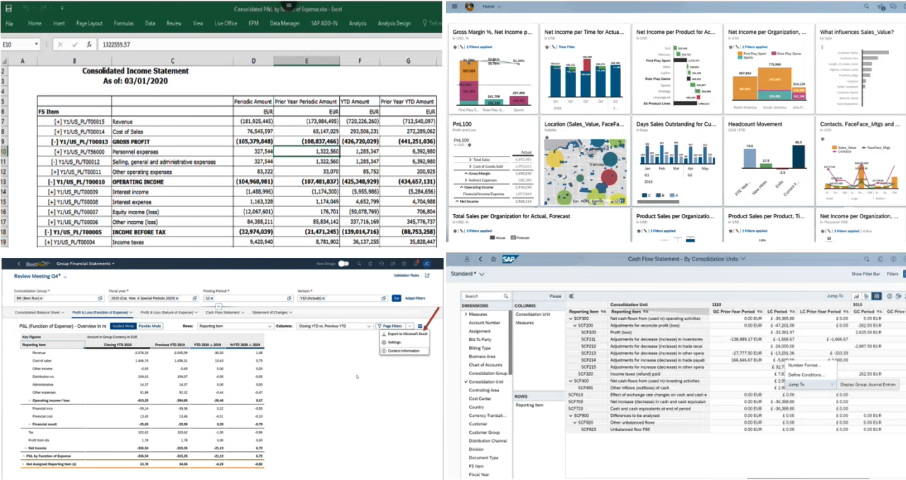906x480 pixels.
Task: Click the dimensions Search field
Action: 485,296
